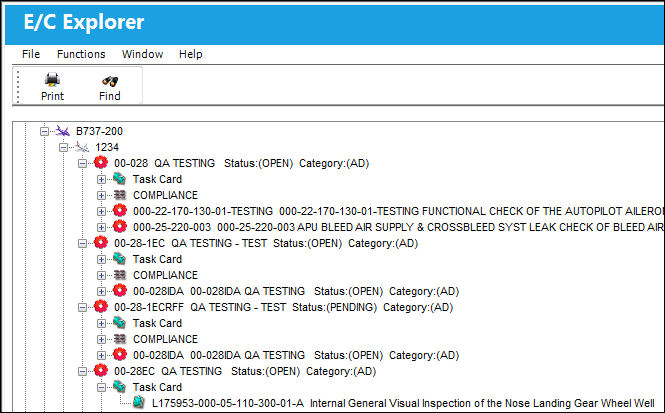Click red gear icon of 00-028IDA under 00-28-1ECRFF
The width and height of the screenshot is (665, 413).
click(x=120, y=354)
